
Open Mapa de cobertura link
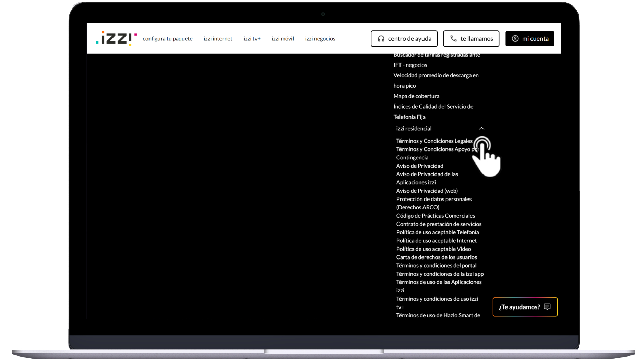click(x=416, y=96)
